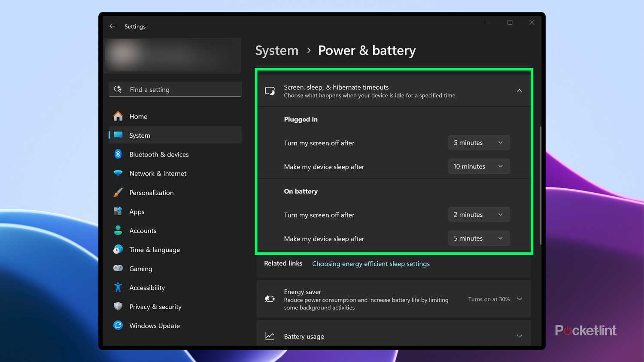Open the energy efficient sleep settings link
Image resolution: width=644 pixels, height=362 pixels.
click(x=371, y=263)
